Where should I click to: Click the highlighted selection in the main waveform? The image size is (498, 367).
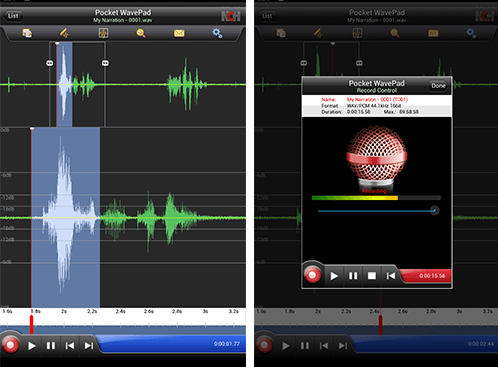click(66, 217)
